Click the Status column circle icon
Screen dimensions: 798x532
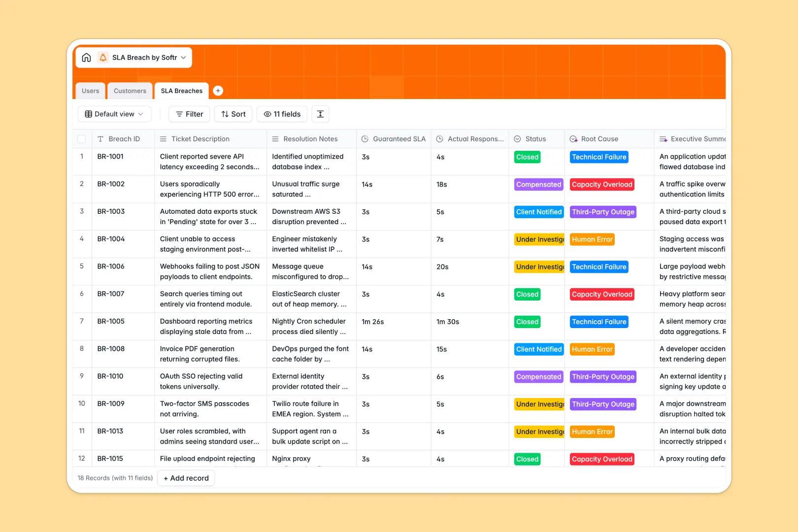coord(517,139)
